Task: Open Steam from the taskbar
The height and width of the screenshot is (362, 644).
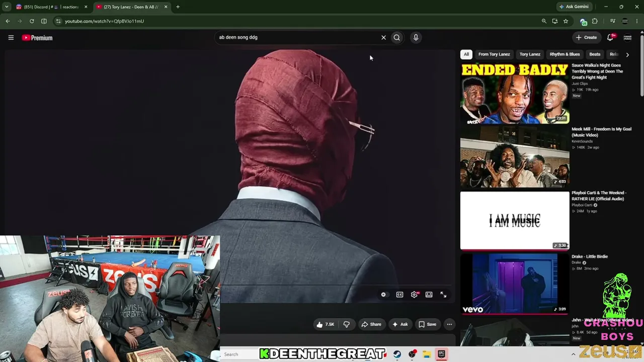Action: tap(397, 354)
